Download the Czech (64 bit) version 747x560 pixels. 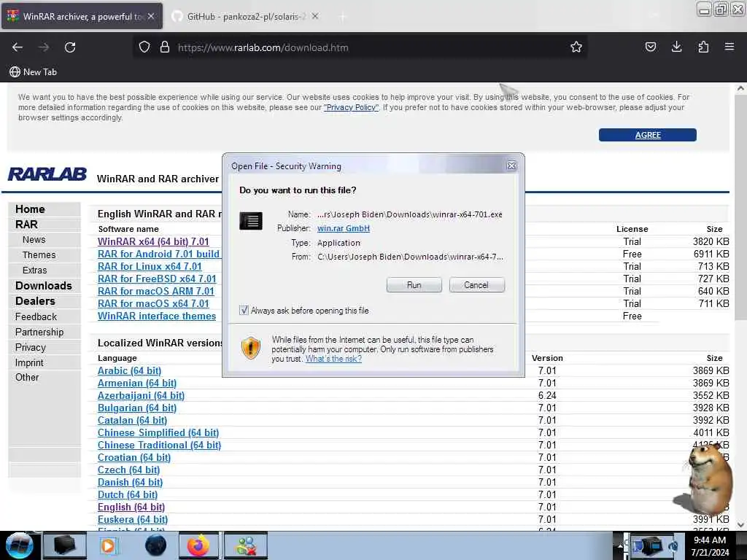pyautogui.click(x=128, y=470)
